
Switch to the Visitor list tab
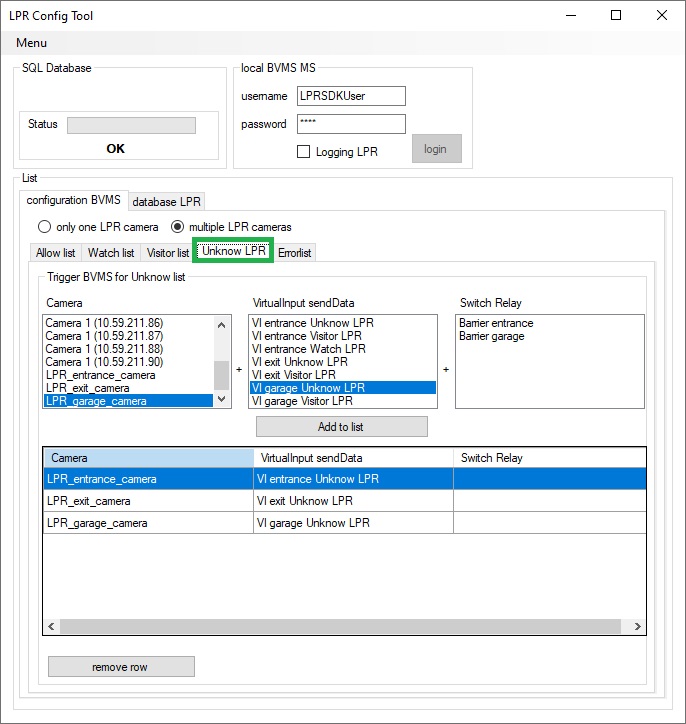pos(167,253)
